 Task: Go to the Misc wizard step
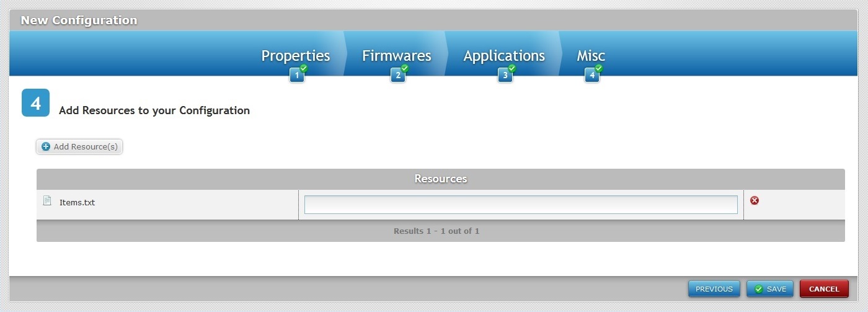pyautogui.click(x=591, y=56)
